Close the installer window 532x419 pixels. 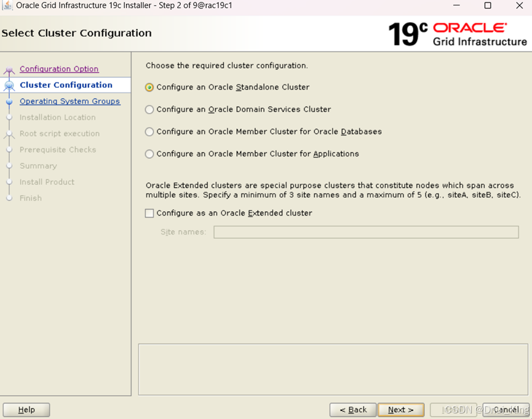click(519, 6)
